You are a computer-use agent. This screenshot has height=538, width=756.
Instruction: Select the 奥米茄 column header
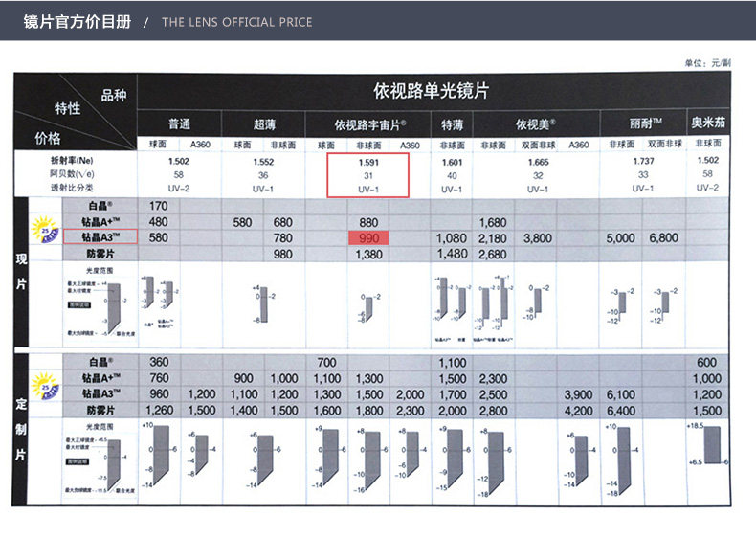click(x=708, y=123)
